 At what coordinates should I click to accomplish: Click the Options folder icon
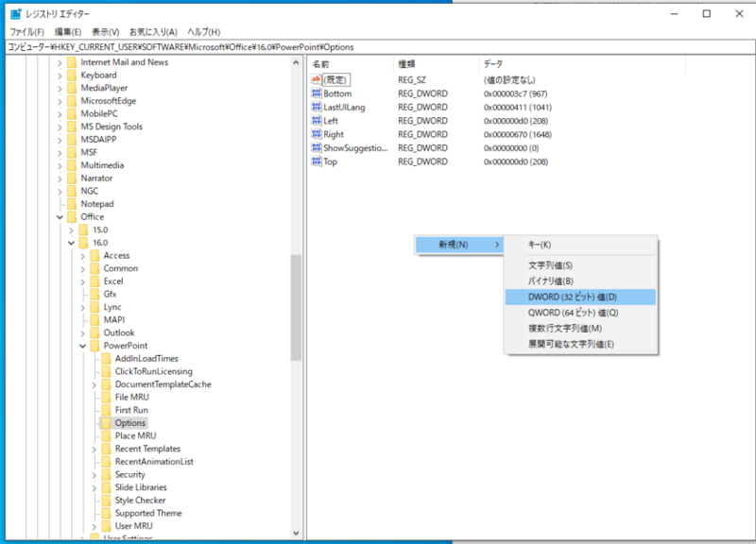107,423
